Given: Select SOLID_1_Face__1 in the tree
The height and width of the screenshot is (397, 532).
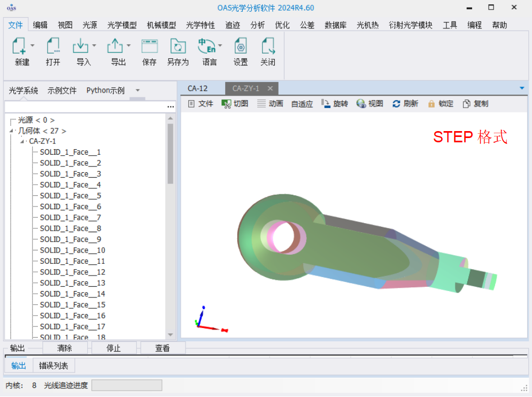Looking at the screenshot, I should click(70, 152).
